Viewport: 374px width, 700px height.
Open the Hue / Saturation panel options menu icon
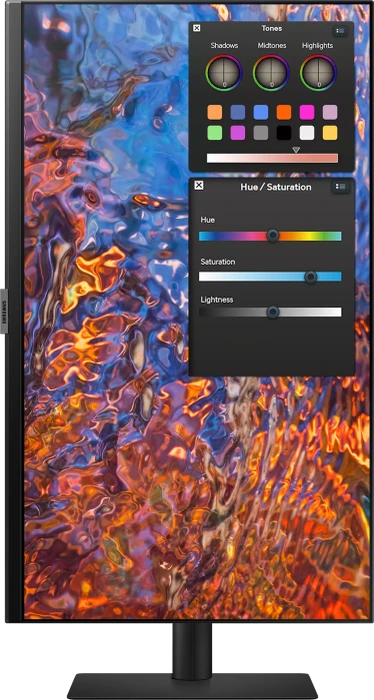tap(341, 187)
